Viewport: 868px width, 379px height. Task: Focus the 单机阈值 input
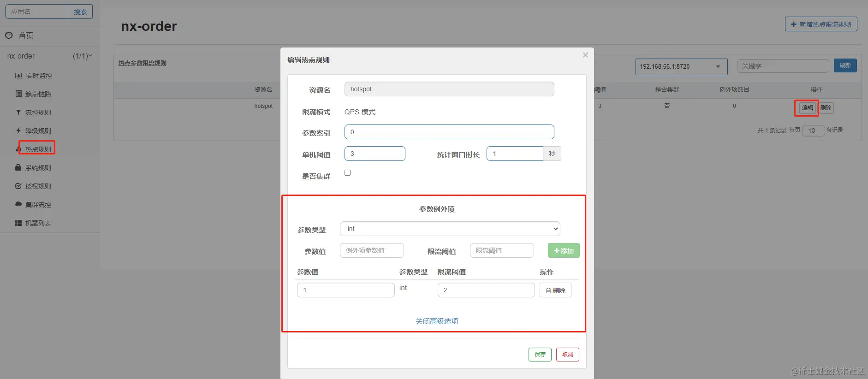point(375,154)
